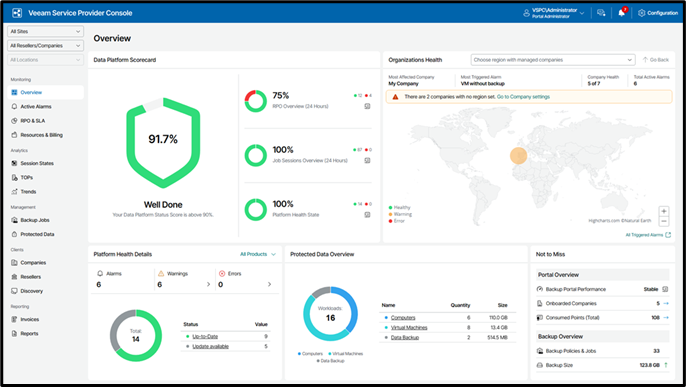Expand the All Resellers/Companies dropdown
This screenshot has height=387, width=686.
point(46,45)
